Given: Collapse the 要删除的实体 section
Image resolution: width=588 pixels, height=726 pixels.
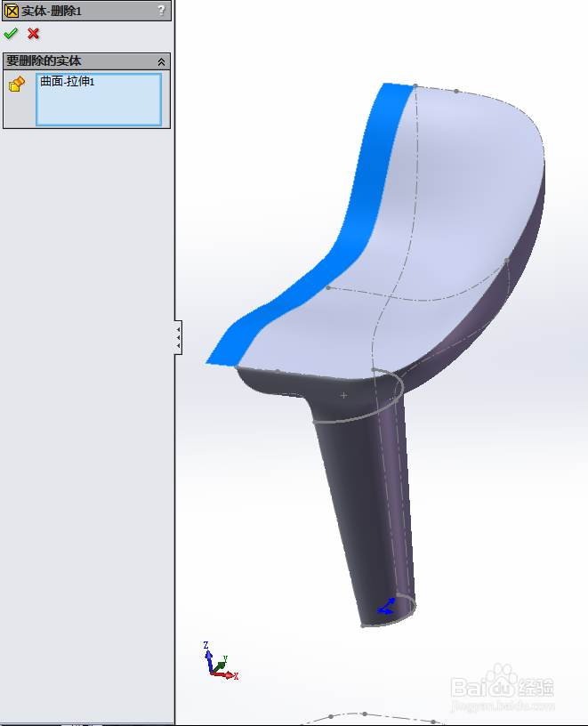Looking at the screenshot, I should (161, 61).
